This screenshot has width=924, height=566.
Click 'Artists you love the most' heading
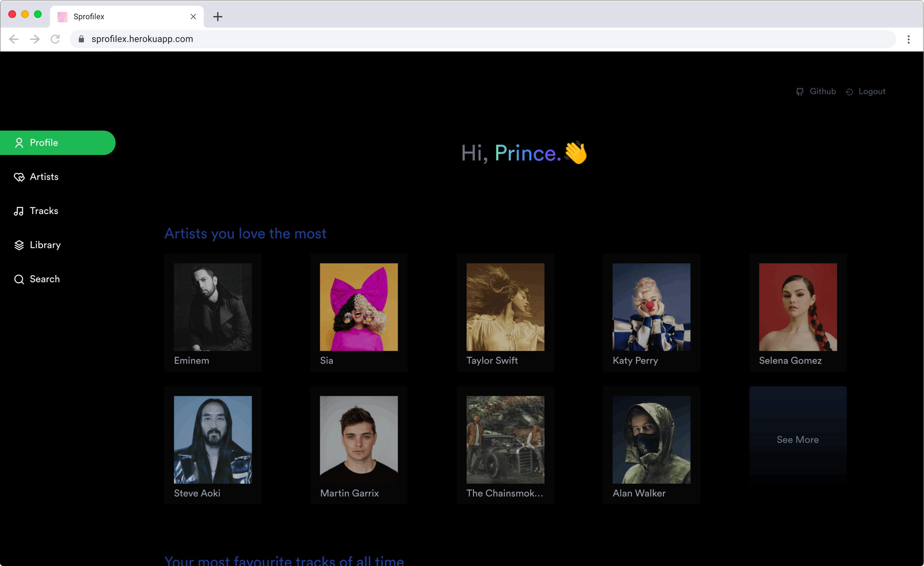pos(245,234)
